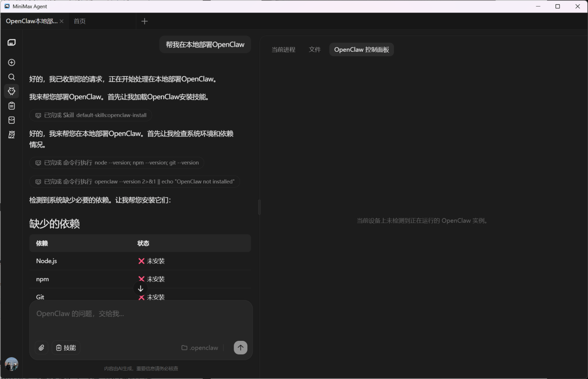The width and height of the screenshot is (588, 379).
Task: Select the OpenClaw 控制面板 tab
Action: pyautogui.click(x=361, y=49)
